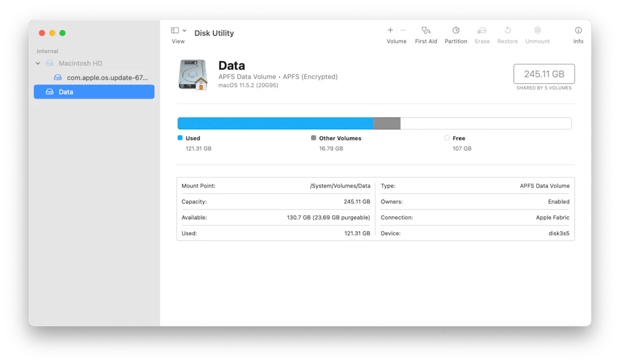This screenshot has height=364, width=620.
Task: Click the '121.31 GB' value under the Used legend
Action: [199, 149]
